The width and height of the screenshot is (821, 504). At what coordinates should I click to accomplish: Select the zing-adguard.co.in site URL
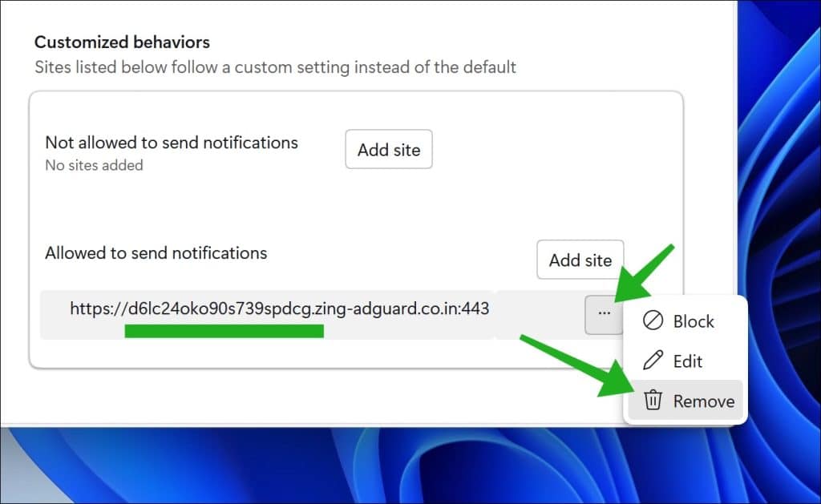[x=279, y=308]
